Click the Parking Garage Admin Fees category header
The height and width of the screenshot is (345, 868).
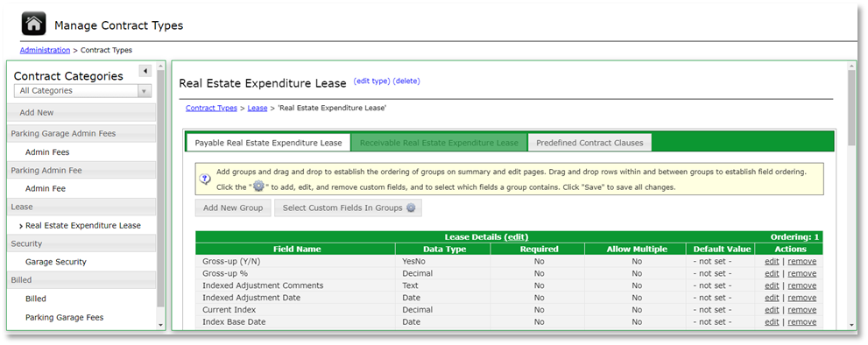coord(81,133)
